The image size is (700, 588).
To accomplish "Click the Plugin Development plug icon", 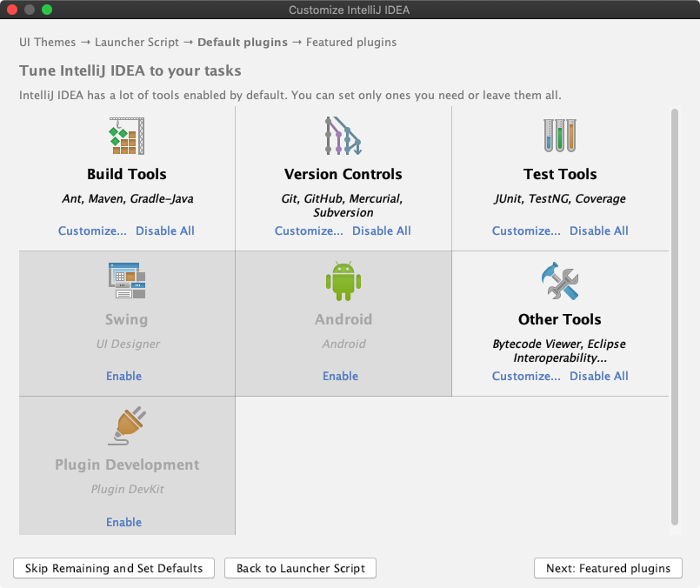I will pos(127,425).
